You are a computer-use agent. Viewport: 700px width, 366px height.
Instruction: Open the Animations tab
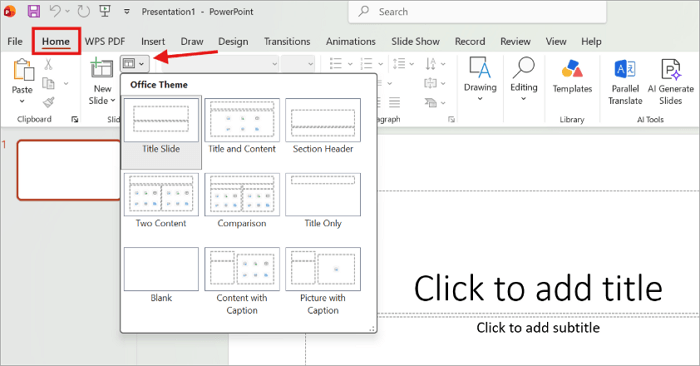click(x=350, y=42)
